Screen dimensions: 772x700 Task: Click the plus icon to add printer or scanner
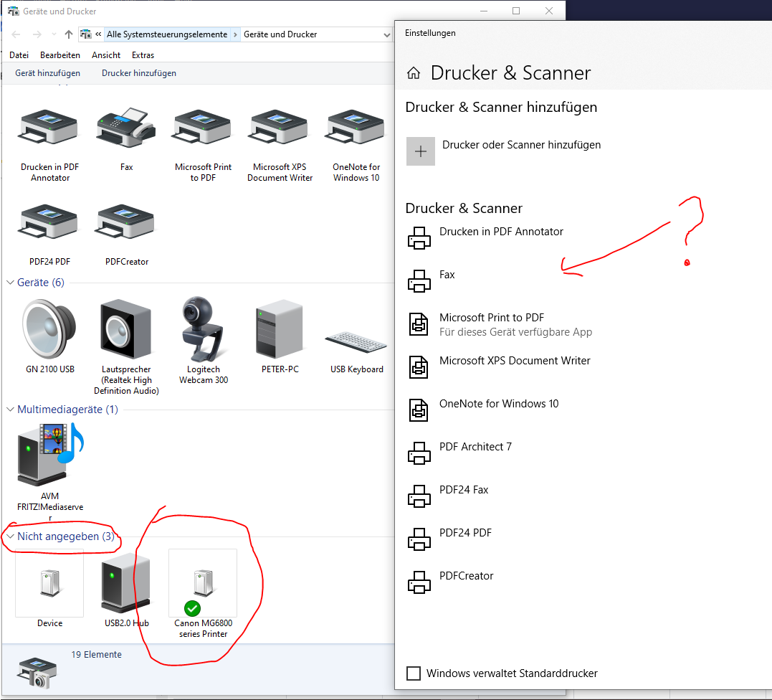click(x=421, y=151)
